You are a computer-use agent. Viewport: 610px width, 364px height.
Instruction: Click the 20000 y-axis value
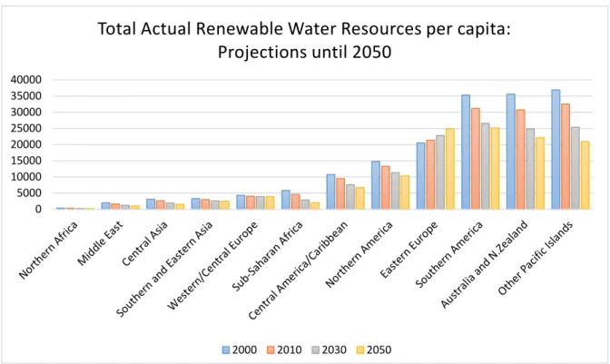point(26,144)
